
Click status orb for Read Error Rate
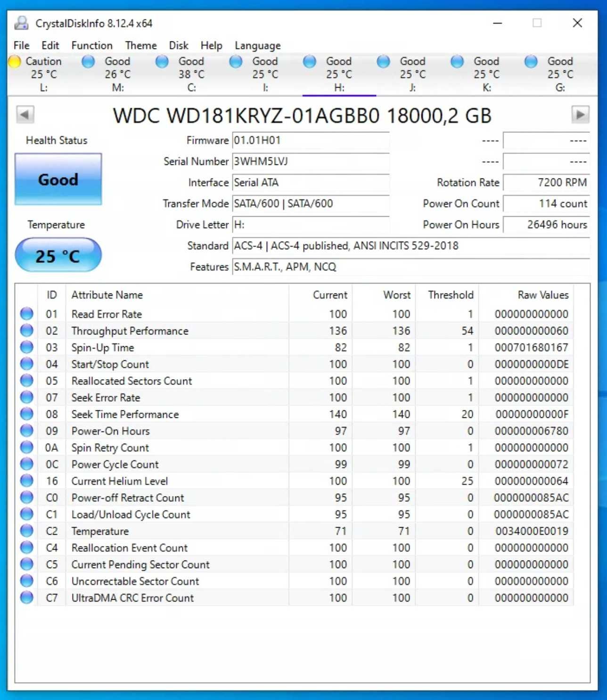point(27,314)
